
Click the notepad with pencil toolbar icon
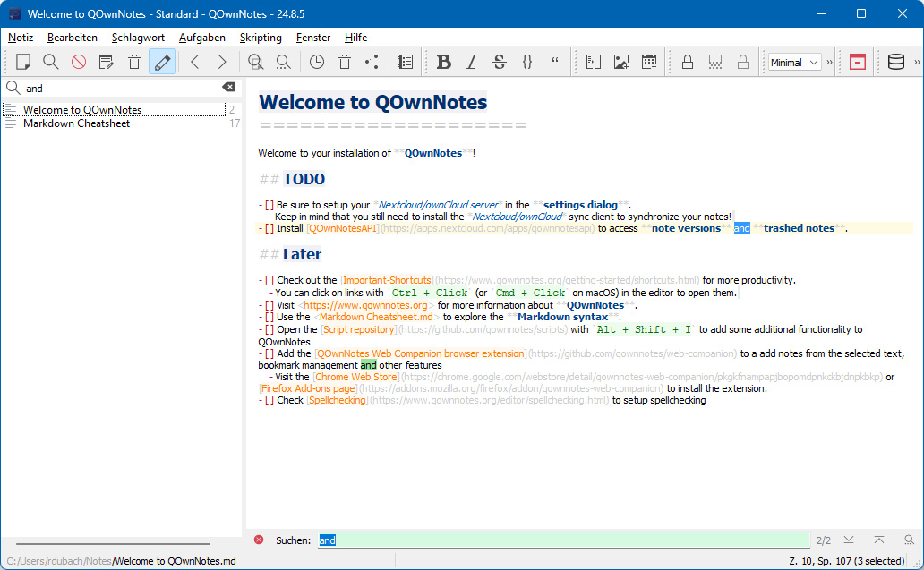[x=106, y=62]
